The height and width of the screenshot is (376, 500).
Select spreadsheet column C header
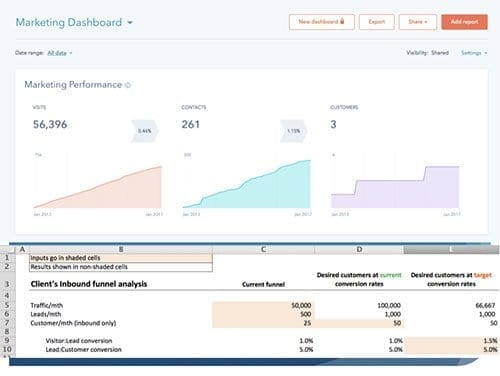point(263,249)
